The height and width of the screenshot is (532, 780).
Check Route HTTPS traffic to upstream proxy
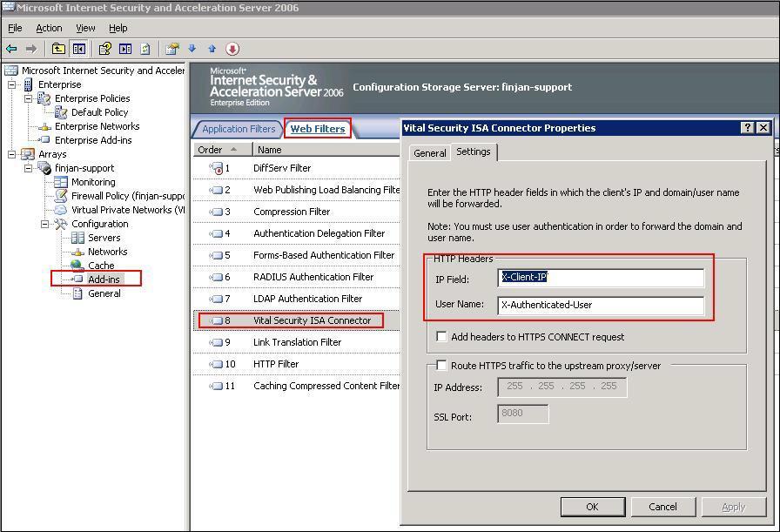point(441,366)
